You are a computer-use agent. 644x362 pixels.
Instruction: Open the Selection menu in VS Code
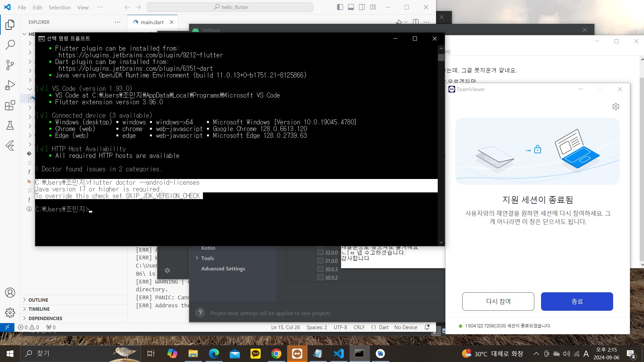[59, 7]
